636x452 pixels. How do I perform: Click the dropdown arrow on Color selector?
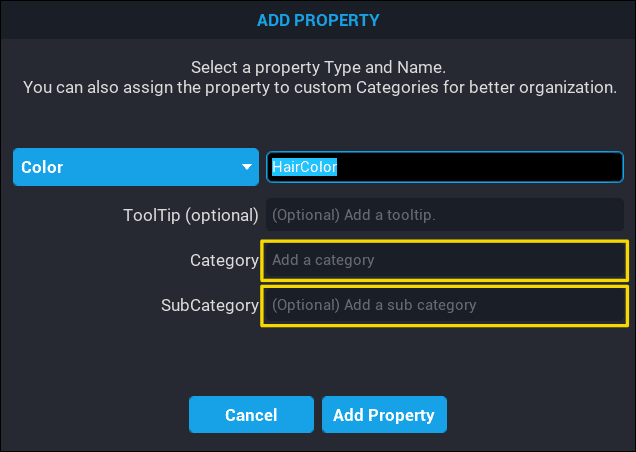tap(247, 168)
